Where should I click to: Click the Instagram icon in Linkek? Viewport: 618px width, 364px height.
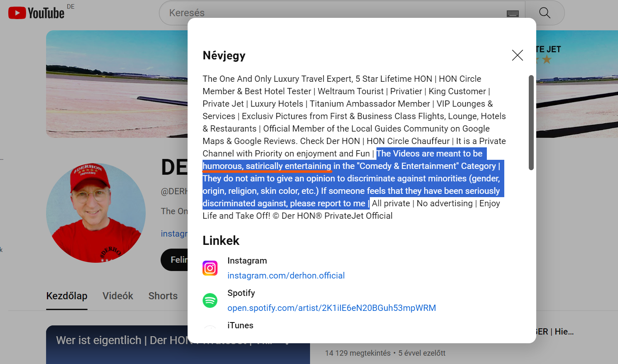click(210, 268)
